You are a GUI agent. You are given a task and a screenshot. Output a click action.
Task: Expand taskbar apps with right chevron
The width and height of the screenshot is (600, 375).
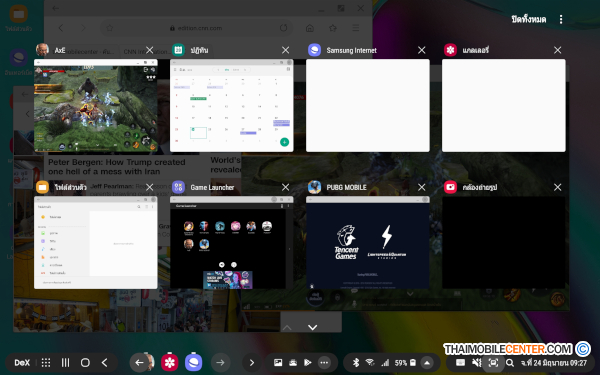[251, 362]
